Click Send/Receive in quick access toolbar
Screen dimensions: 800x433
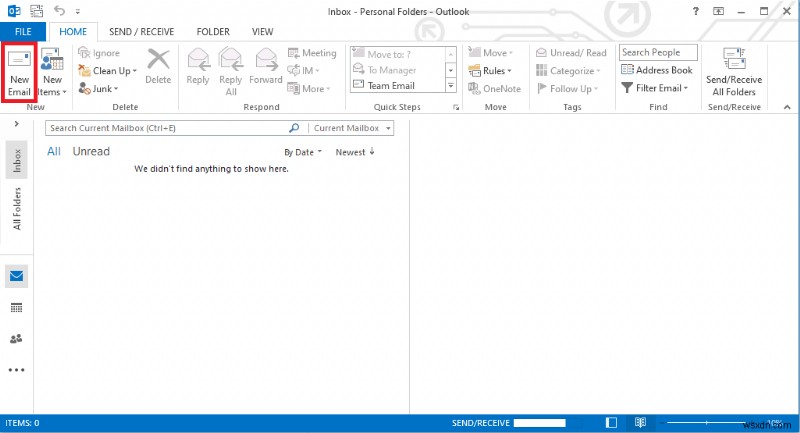(x=37, y=11)
